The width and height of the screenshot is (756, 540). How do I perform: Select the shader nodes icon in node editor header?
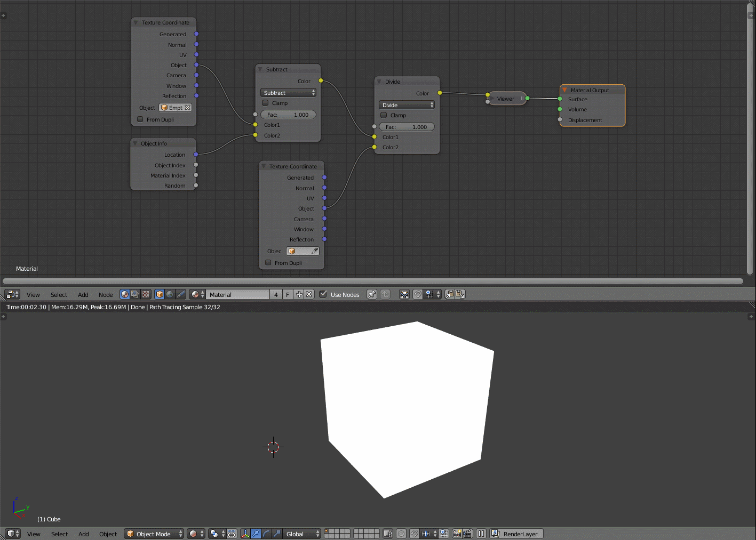point(125,294)
